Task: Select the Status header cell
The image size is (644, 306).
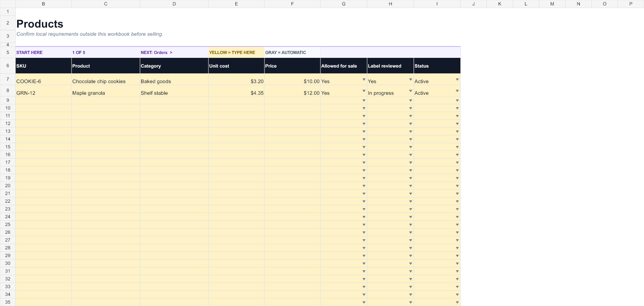Action: (x=437, y=66)
